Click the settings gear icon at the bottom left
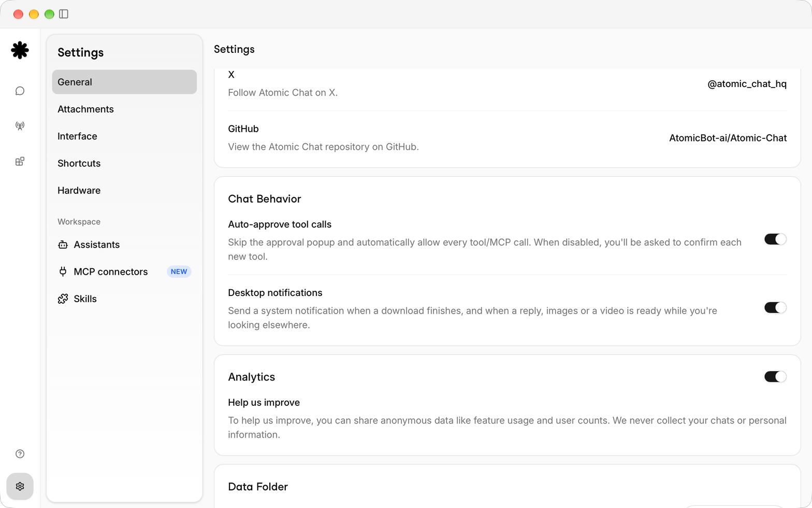Viewport: 812px width, 508px height. (20, 486)
